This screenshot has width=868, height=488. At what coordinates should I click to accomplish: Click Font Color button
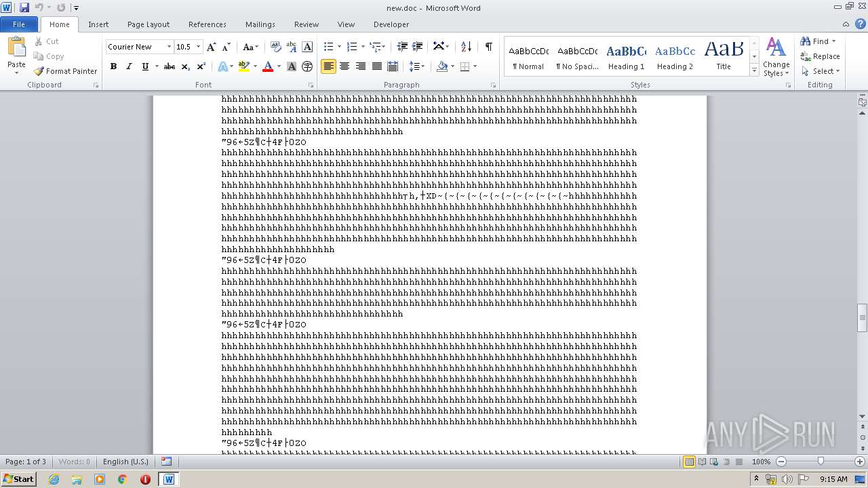point(268,66)
